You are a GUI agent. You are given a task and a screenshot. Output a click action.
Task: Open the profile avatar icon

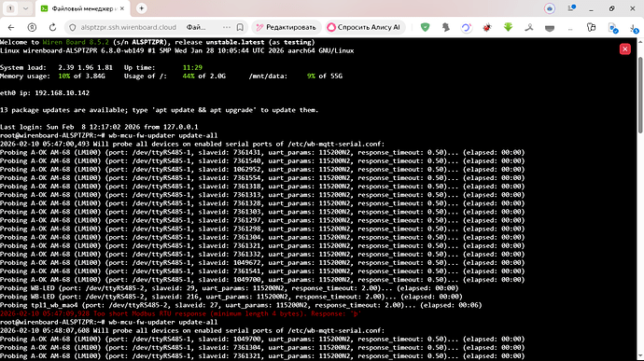[x=550, y=8]
